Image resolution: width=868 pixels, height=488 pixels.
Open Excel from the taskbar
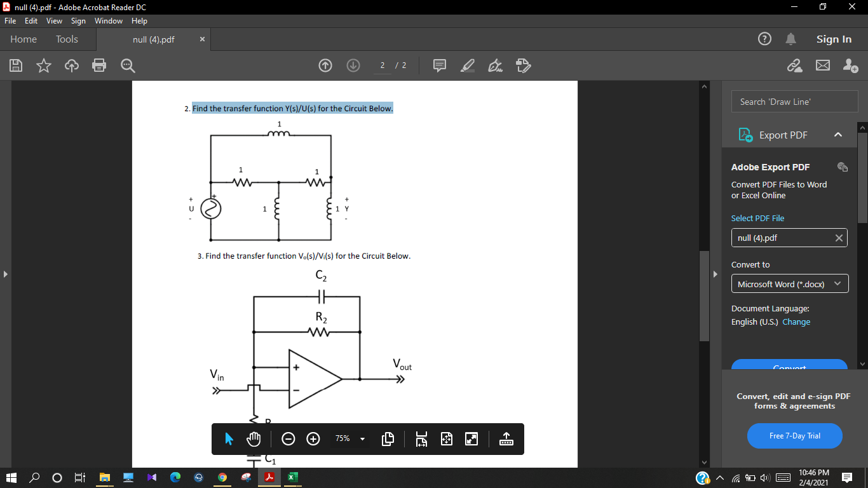point(291,477)
